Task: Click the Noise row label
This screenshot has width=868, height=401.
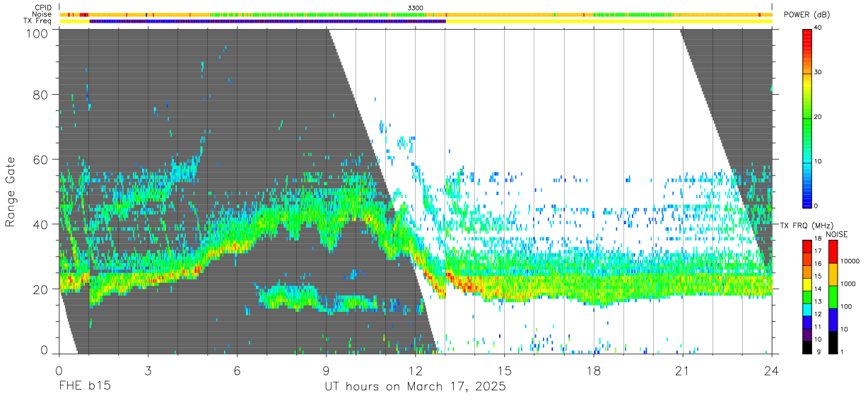Action: point(42,14)
